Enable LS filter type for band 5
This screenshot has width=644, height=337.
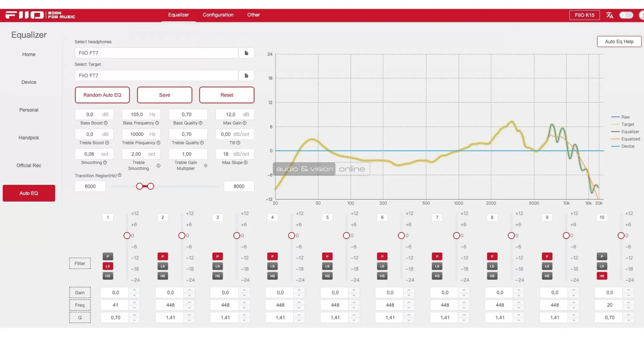point(327,266)
